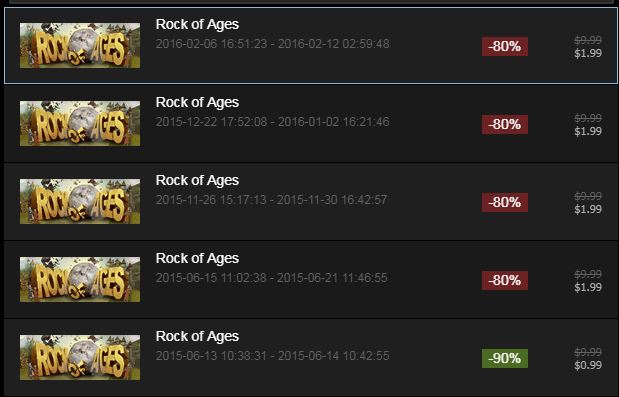Open Rock of Ages thumbnail dated 2015-11-26
Viewport: 619px width, 397px height.
(x=80, y=201)
